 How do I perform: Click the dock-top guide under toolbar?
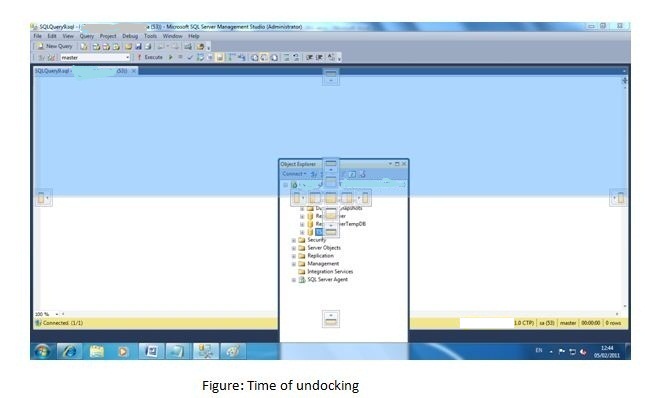(331, 76)
